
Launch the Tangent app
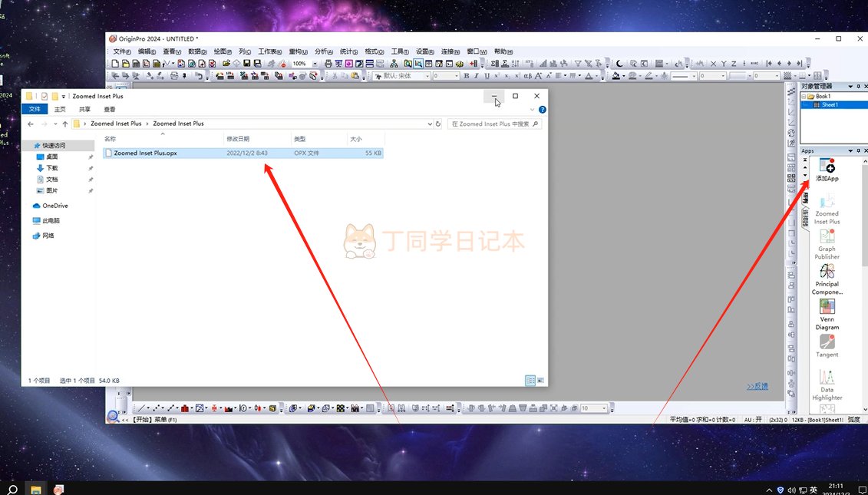coord(827,346)
